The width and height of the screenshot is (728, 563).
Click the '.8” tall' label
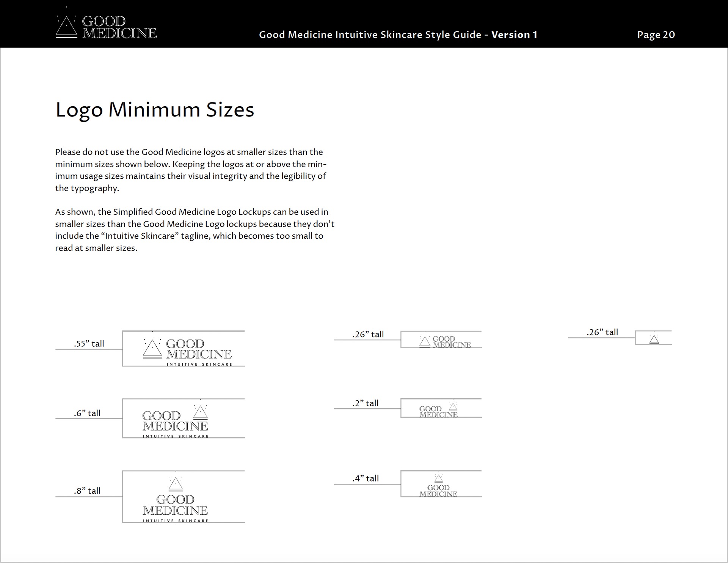[87, 491]
